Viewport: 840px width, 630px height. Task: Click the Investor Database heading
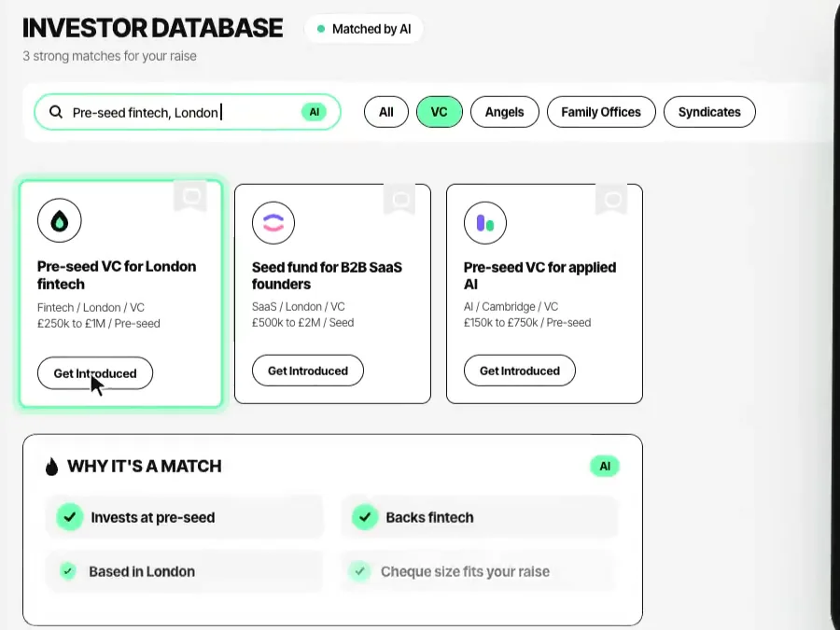153,28
